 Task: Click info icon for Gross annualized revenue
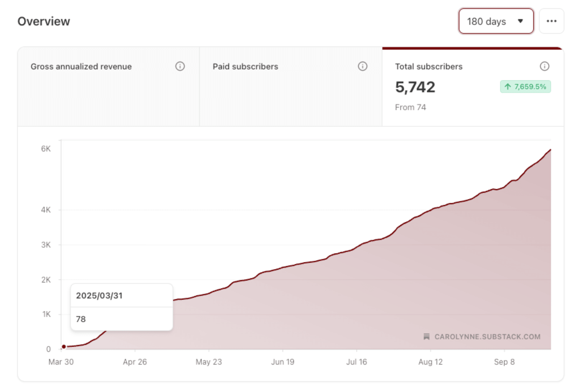coord(180,66)
